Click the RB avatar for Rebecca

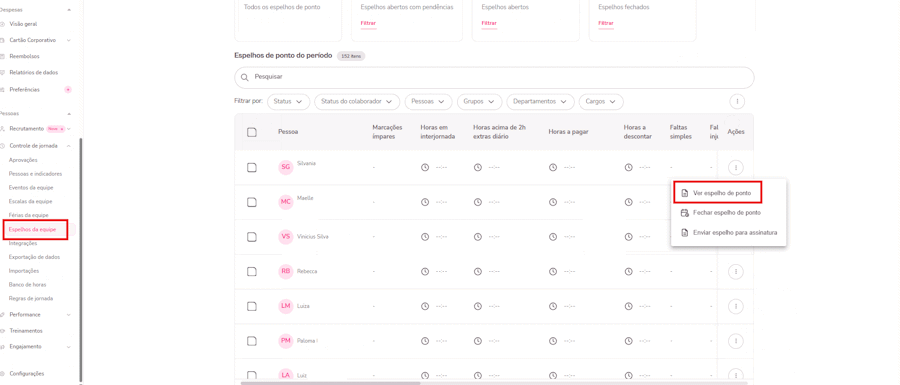[x=285, y=271]
